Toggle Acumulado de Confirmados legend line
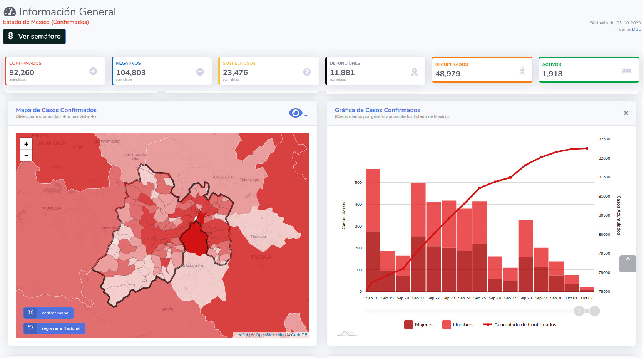 (x=520, y=324)
